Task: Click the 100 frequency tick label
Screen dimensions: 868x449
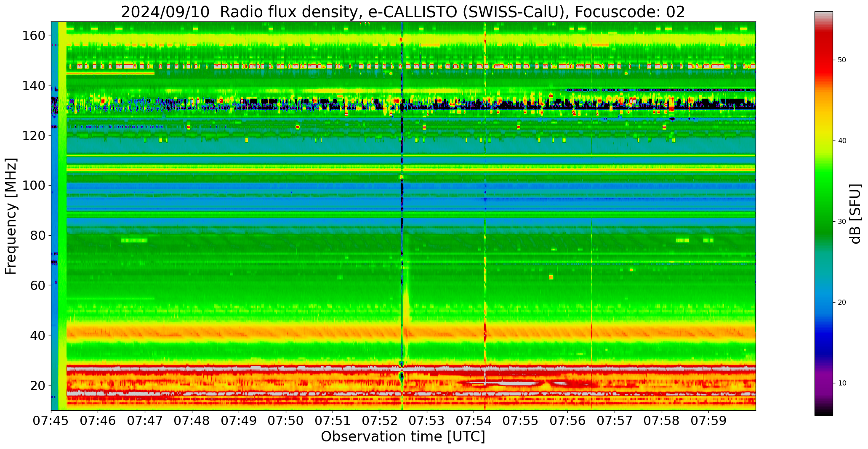Action: (x=34, y=186)
